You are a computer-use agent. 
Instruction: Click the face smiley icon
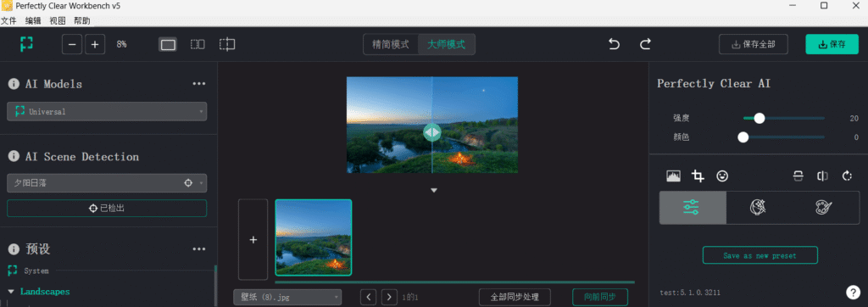pyautogui.click(x=722, y=176)
